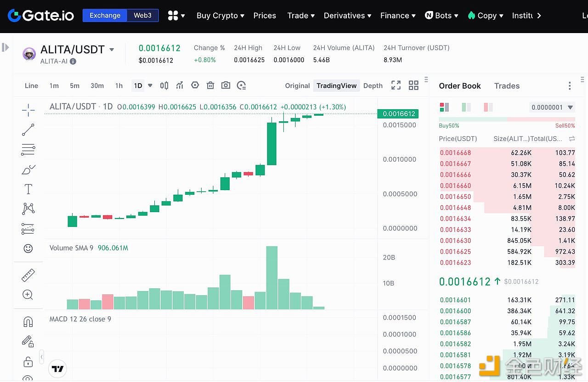This screenshot has width=588, height=382.
Task: Open the Fibonacci retracement tools
Action: coord(28,150)
